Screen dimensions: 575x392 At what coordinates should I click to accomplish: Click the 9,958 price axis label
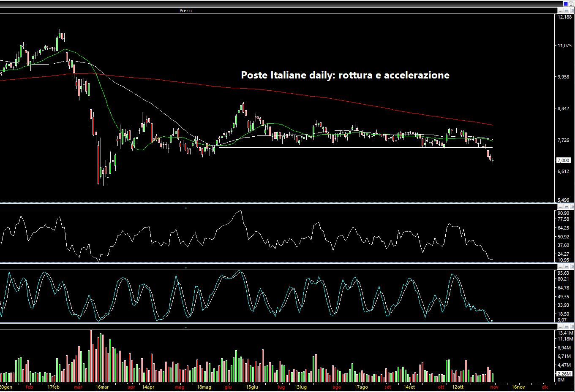pyautogui.click(x=564, y=77)
